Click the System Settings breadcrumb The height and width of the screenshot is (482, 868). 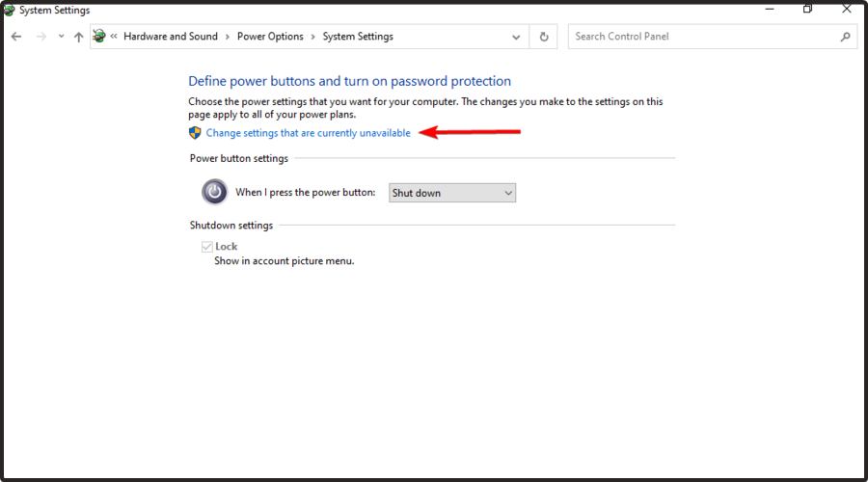[x=358, y=37]
